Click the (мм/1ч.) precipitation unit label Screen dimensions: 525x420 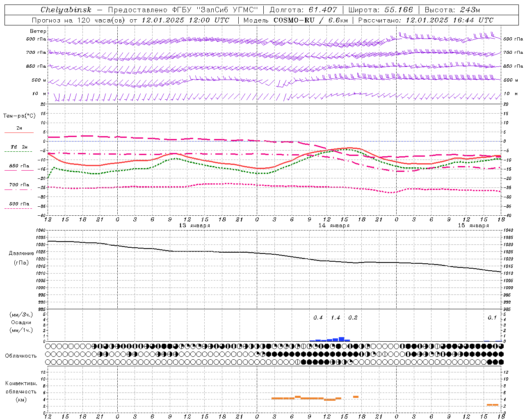click(x=21, y=330)
